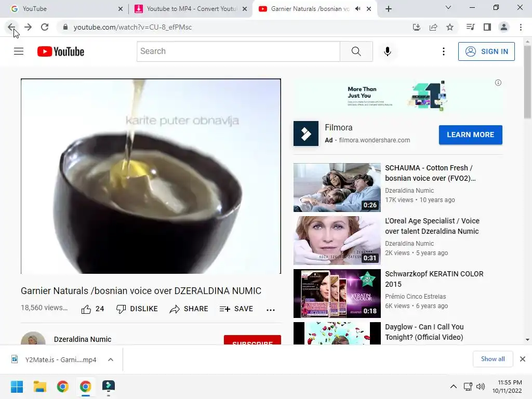Go back using browser back arrow
The width and height of the screenshot is (532, 399).
tap(11, 27)
